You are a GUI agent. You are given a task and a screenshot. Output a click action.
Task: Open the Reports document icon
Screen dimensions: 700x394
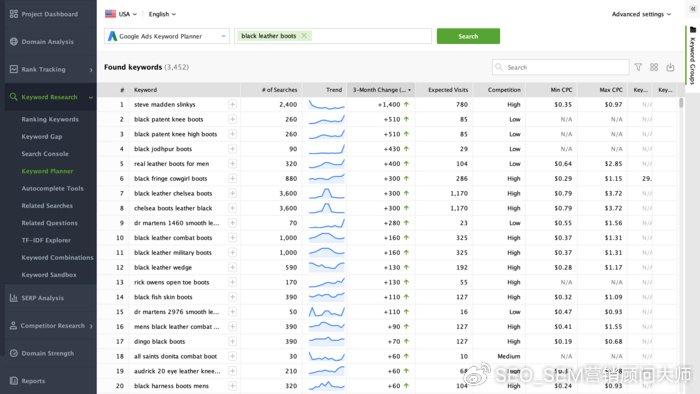[x=14, y=381]
